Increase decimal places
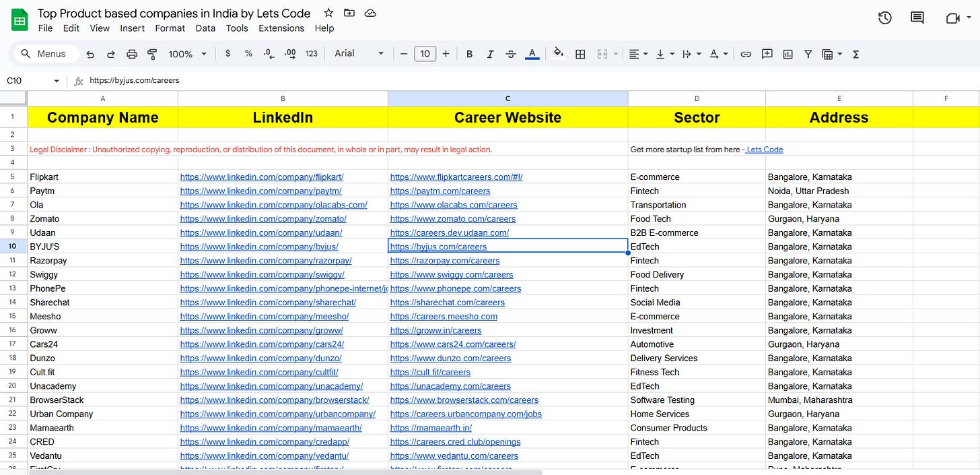 290,54
